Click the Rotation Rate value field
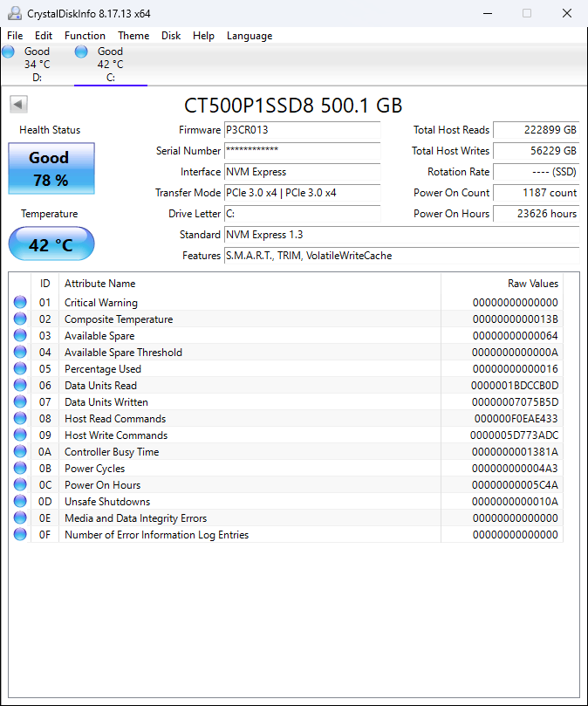 click(537, 172)
